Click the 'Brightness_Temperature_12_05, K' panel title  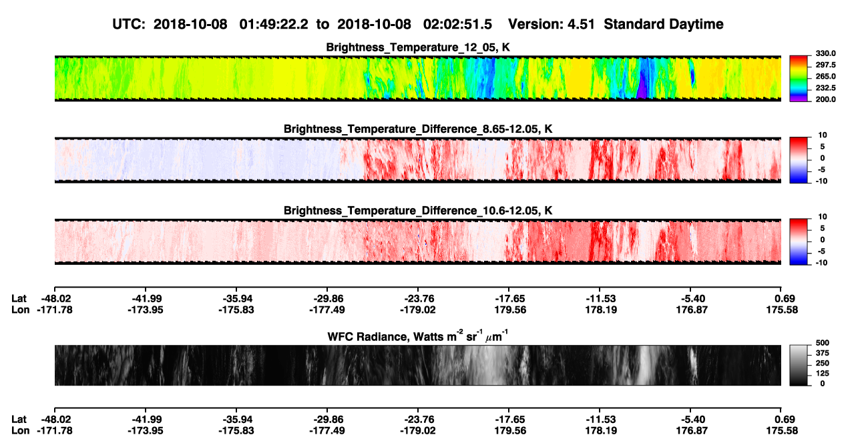(418, 47)
